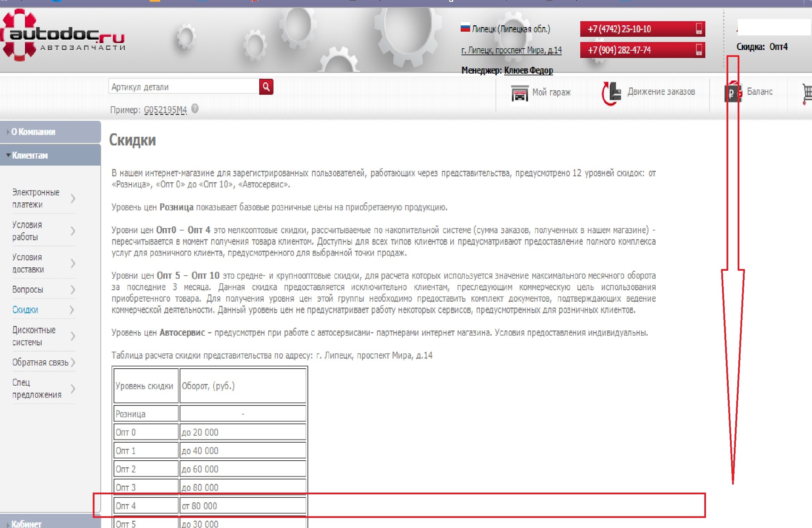Viewport: 812px width, 528px height.
Task: Open manager link Клюев Федор
Action: pyautogui.click(x=528, y=70)
